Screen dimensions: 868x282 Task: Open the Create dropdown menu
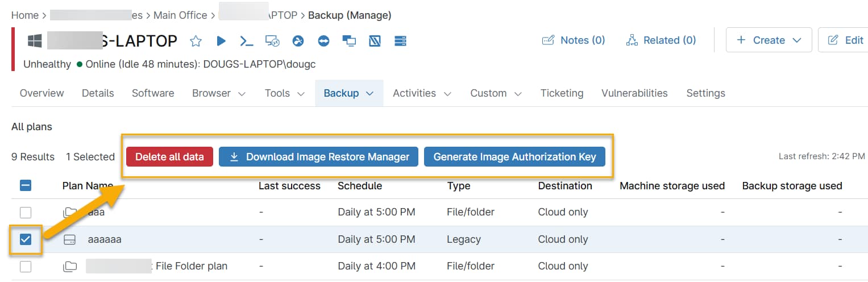tap(769, 40)
